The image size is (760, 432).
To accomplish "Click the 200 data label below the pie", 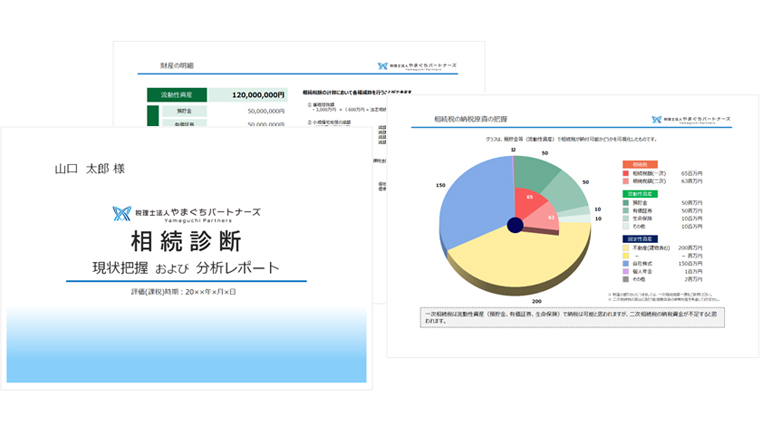I will click(x=537, y=301).
